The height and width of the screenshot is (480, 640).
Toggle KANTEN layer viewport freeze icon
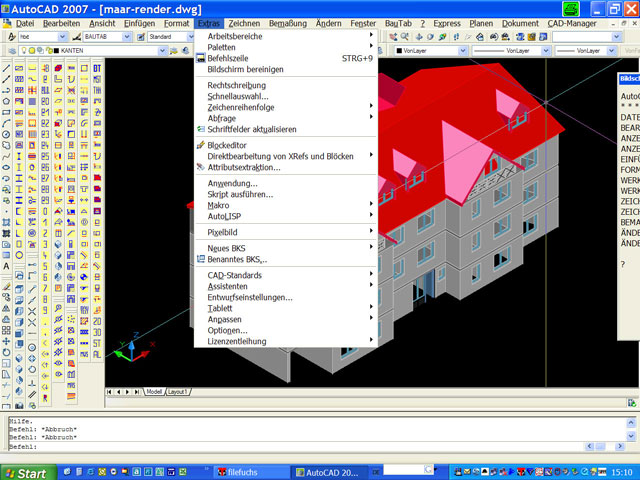tap(40, 51)
